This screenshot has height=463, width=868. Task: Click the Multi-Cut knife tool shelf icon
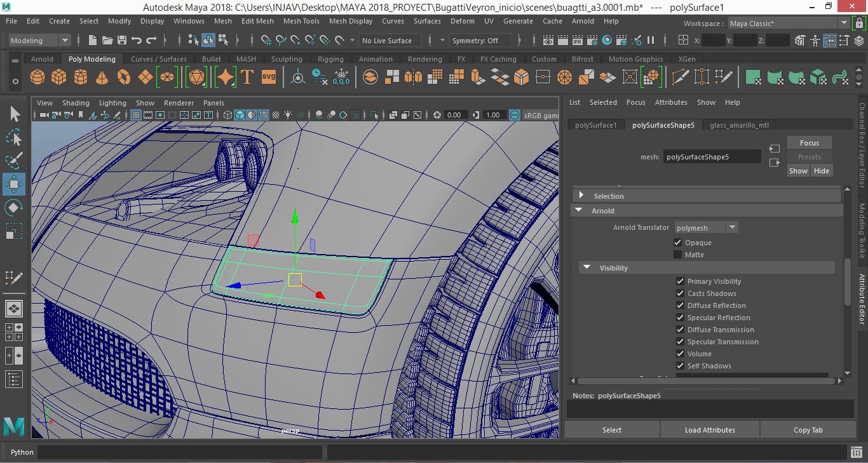[x=680, y=77]
